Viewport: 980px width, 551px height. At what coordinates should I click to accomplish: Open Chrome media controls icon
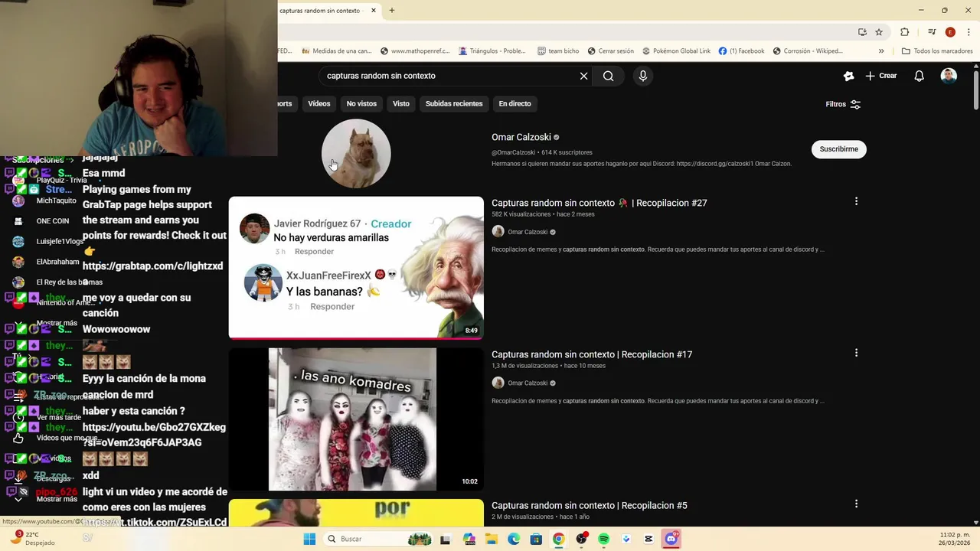932,32
